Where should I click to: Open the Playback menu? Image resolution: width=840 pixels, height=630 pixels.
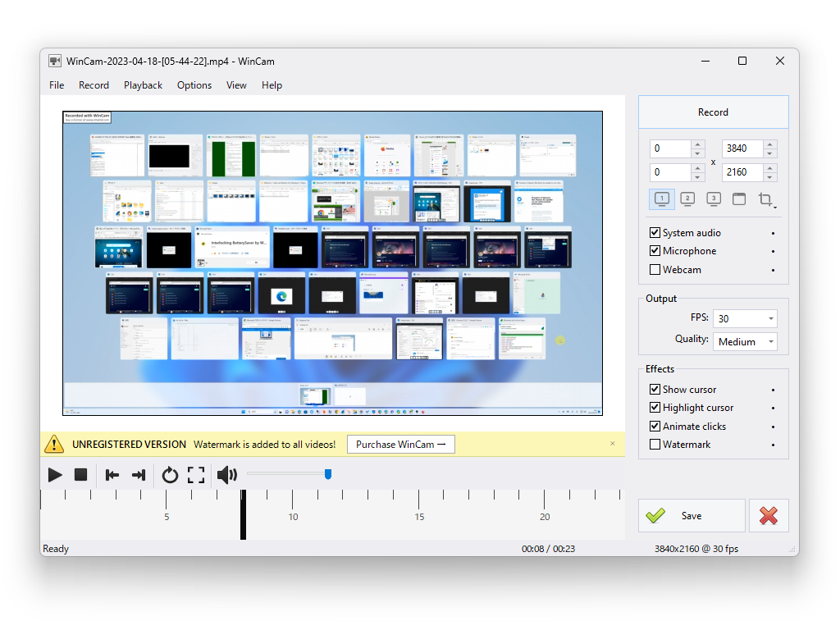tap(143, 84)
